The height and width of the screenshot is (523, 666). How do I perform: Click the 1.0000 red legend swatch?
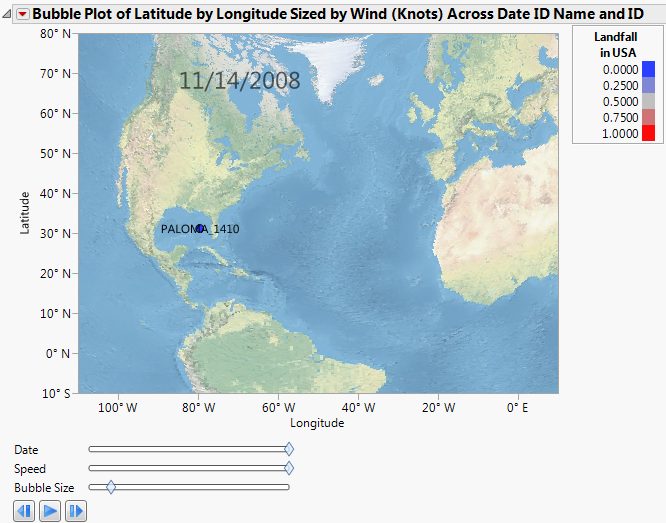[x=648, y=133]
